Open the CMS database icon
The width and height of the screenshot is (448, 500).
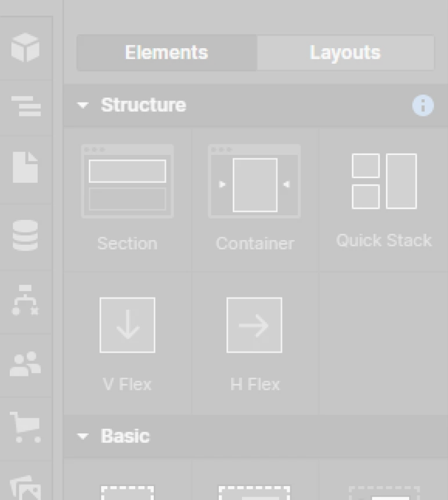(26, 235)
